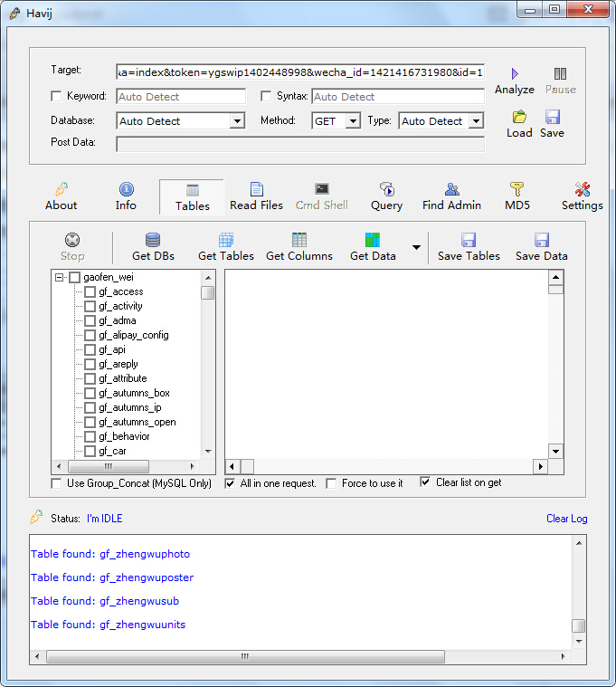The width and height of the screenshot is (616, 687).
Task: Click the carrot icon beside Status
Action: 36,517
